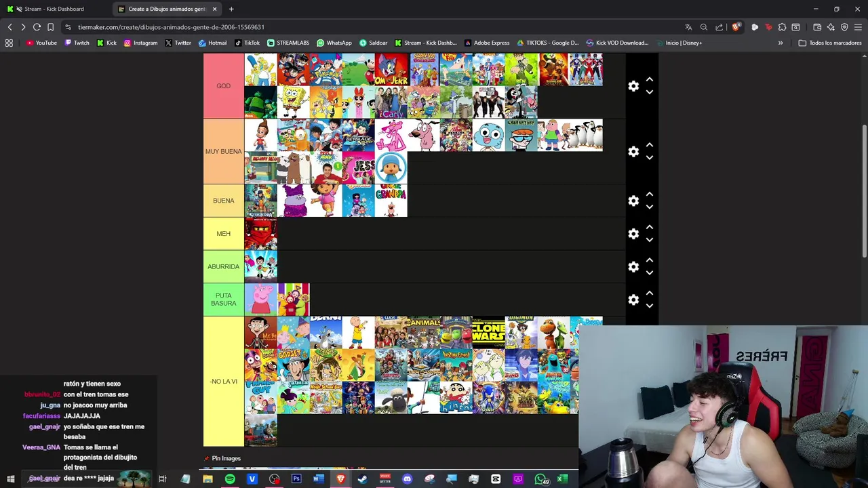Click Pin Images option
This screenshot has width=868, height=488.
(x=222, y=459)
